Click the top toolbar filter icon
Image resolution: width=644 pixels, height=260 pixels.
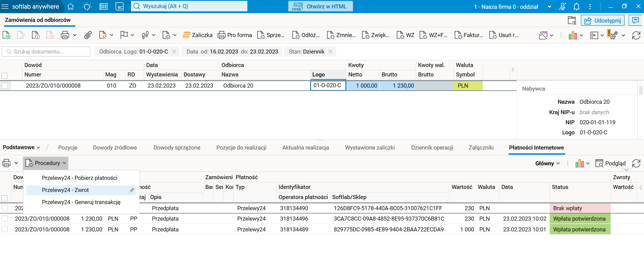tap(543, 35)
